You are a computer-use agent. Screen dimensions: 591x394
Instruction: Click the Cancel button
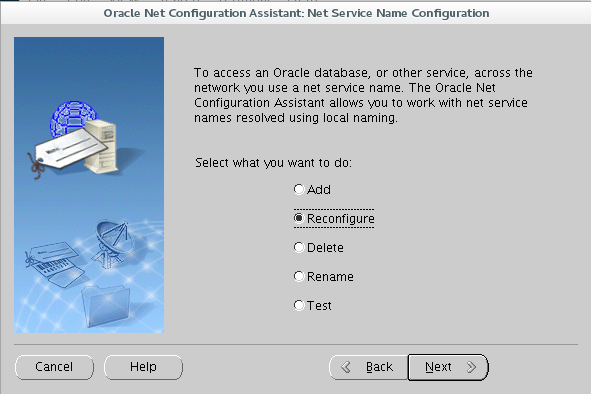[54, 367]
